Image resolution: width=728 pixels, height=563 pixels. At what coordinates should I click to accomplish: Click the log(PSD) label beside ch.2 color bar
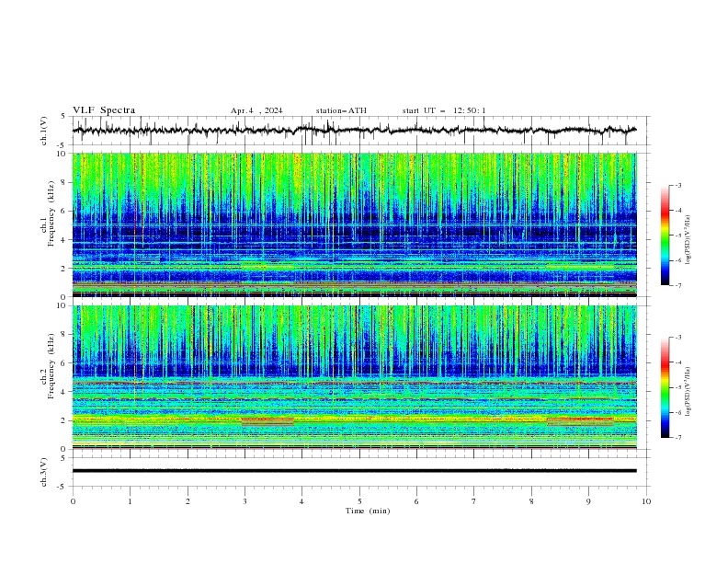688,391
